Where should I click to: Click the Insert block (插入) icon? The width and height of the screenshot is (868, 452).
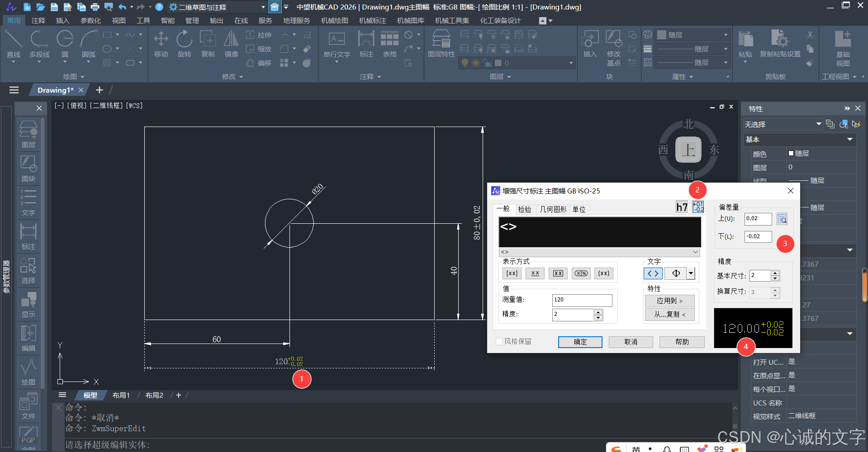[x=590, y=44]
